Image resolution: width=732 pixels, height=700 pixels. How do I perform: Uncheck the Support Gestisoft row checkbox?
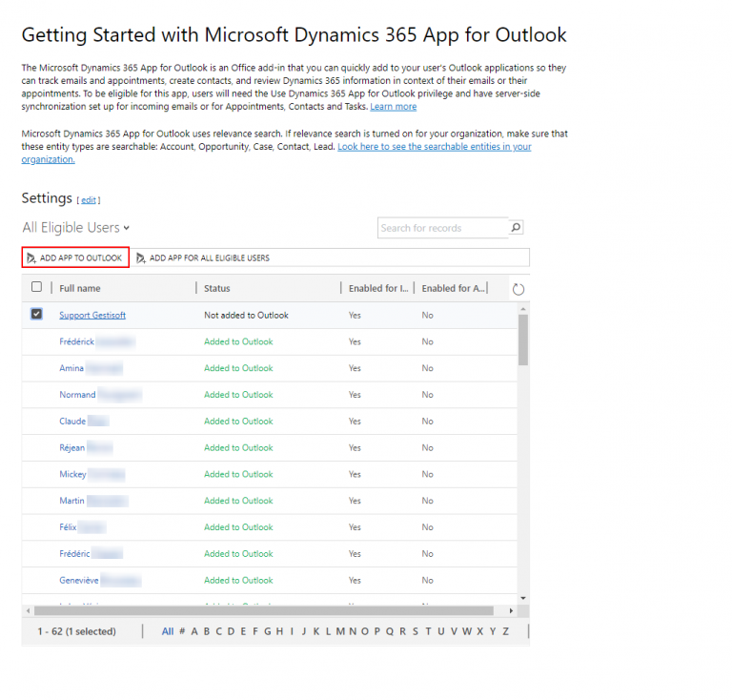coord(36,314)
